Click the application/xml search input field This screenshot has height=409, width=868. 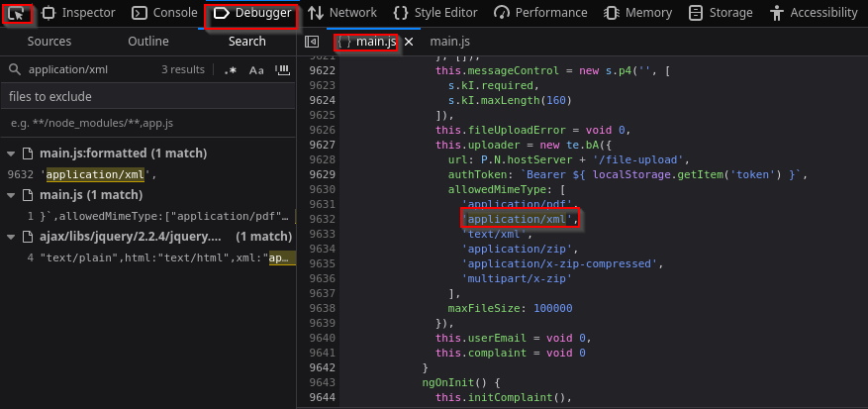pyautogui.click(x=89, y=70)
